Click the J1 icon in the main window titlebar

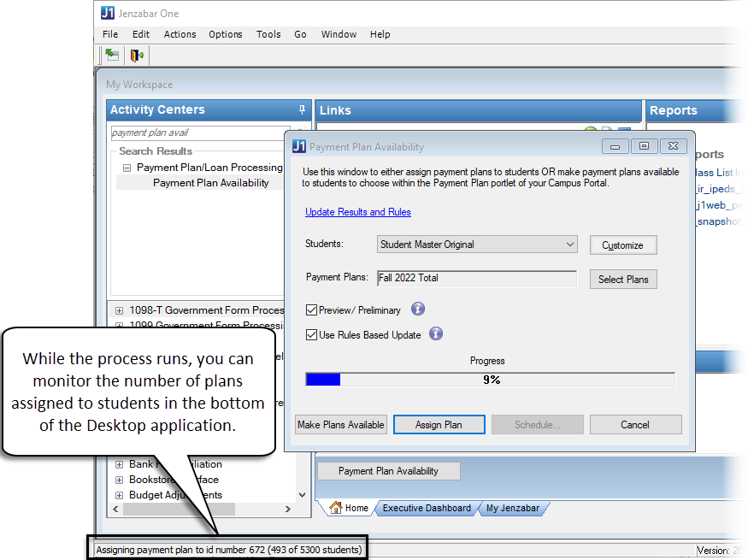click(x=107, y=13)
